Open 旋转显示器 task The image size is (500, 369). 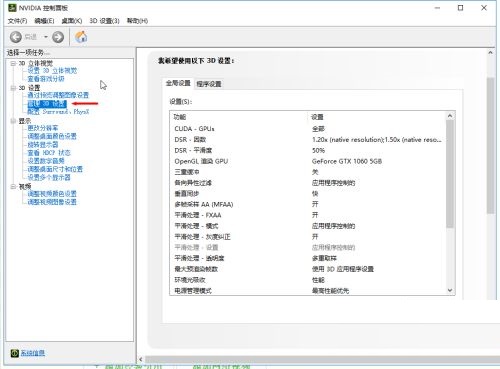coord(43,145)
